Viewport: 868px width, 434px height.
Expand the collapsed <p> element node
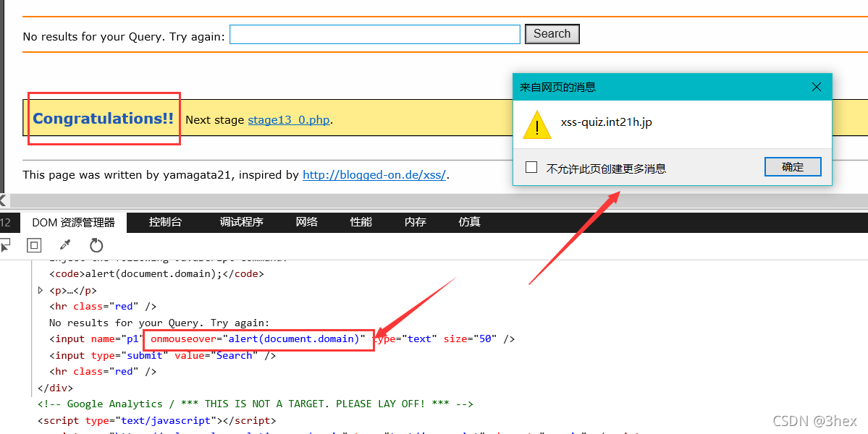pos(41,290)
